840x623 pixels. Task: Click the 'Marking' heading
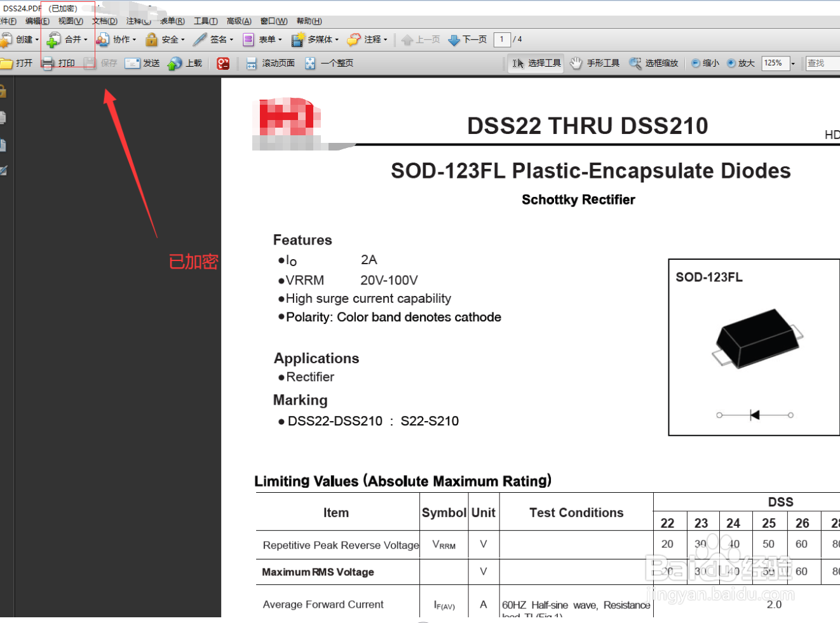coord(301,400)
